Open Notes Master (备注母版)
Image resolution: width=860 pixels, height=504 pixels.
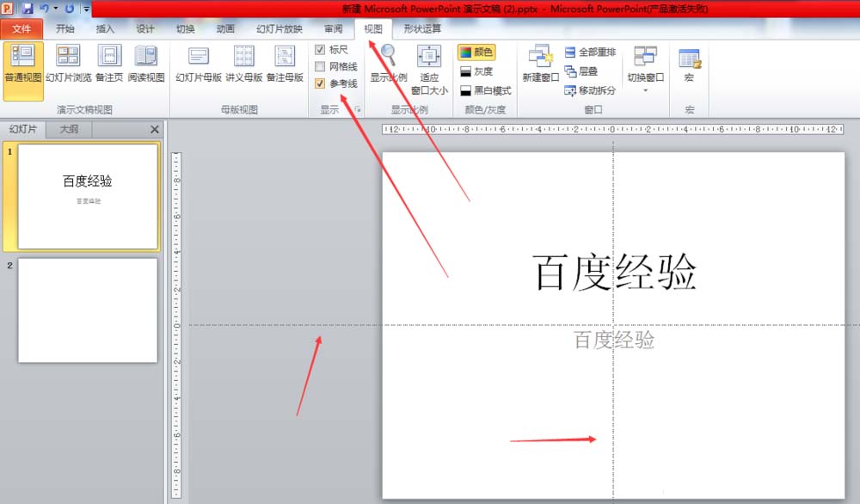[285, 65]
